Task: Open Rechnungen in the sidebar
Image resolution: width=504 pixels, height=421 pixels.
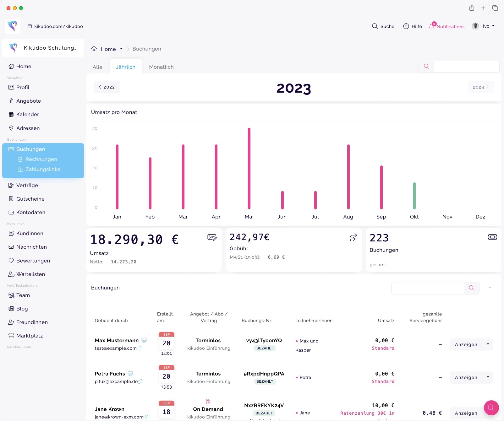Action: tap(41, 159)
